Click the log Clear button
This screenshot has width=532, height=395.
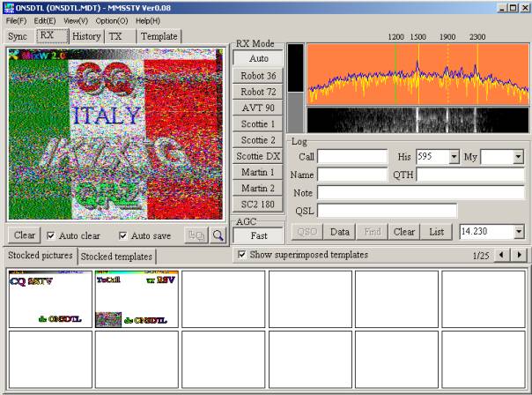[x=404, y=232]
